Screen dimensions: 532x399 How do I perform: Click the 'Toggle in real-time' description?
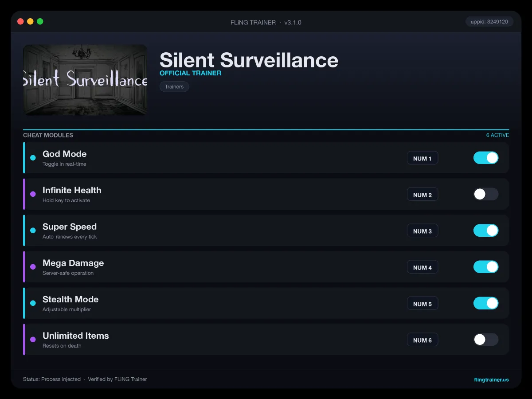(64, 164)
